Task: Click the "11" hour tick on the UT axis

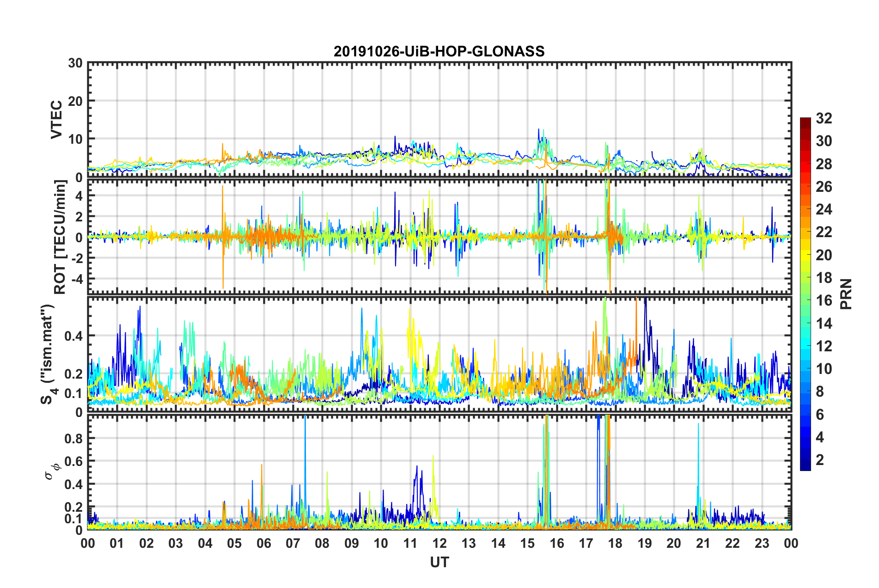Action: coord(410,543)
